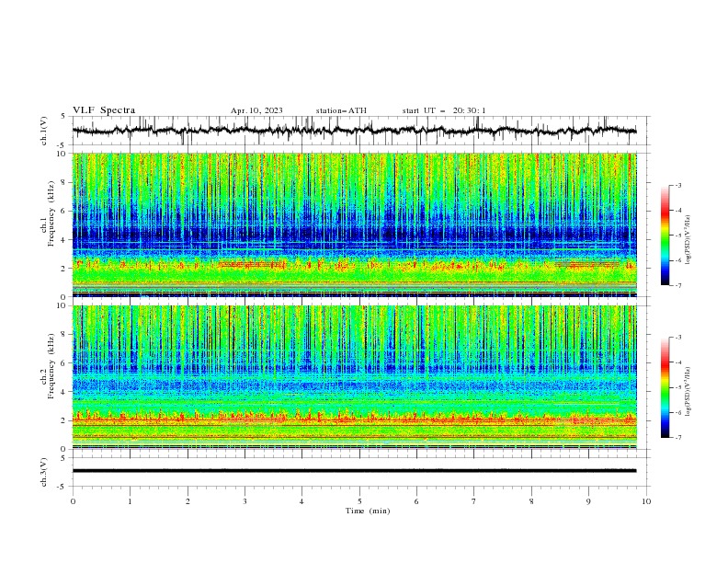This screenshot has height=563, width=728.
Task: Click the lower color scale bar beside ch.2
Action: 665,387
